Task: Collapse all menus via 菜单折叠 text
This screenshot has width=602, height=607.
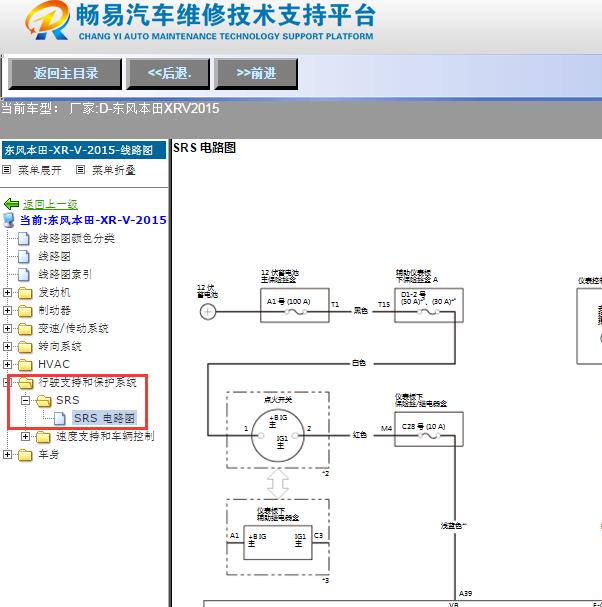Action: coord(114,170)
